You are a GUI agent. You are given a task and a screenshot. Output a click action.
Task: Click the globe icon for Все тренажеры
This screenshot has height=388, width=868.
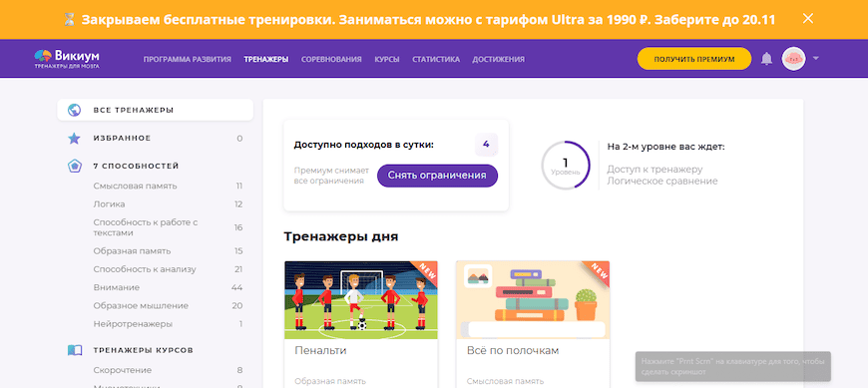(x=74, y=110)
